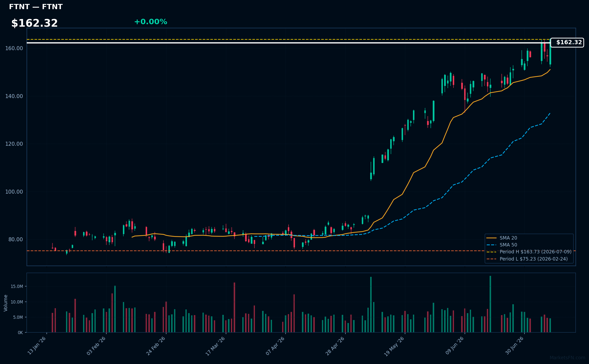Image resolution: width=589 pixels, height=364 pixels.
Task: Click the 19 May '26 date label
Action: point(395,346)
